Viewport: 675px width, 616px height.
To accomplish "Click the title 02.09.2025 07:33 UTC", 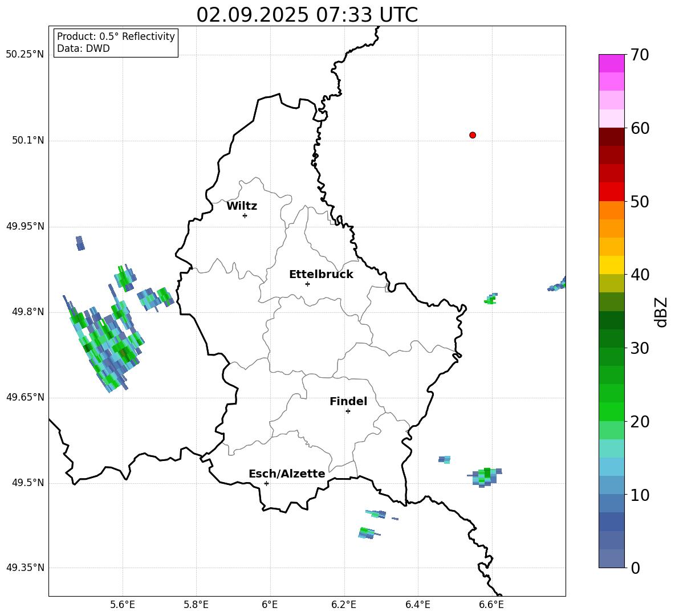I will 307,15.
